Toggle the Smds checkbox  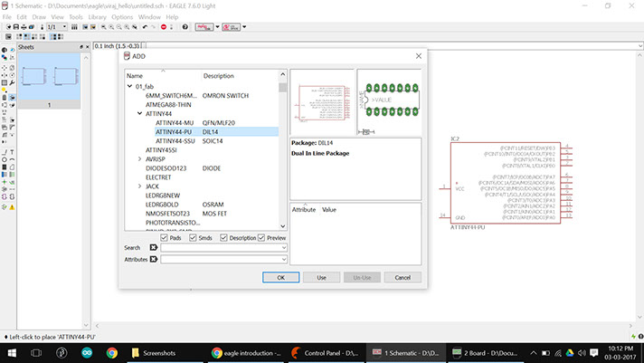tap(193, 237)
